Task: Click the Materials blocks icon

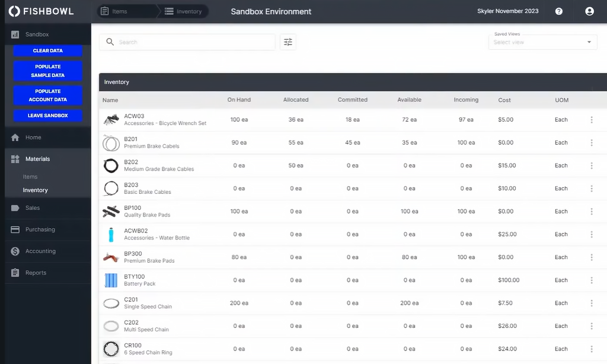Action: tap(15, 159)
